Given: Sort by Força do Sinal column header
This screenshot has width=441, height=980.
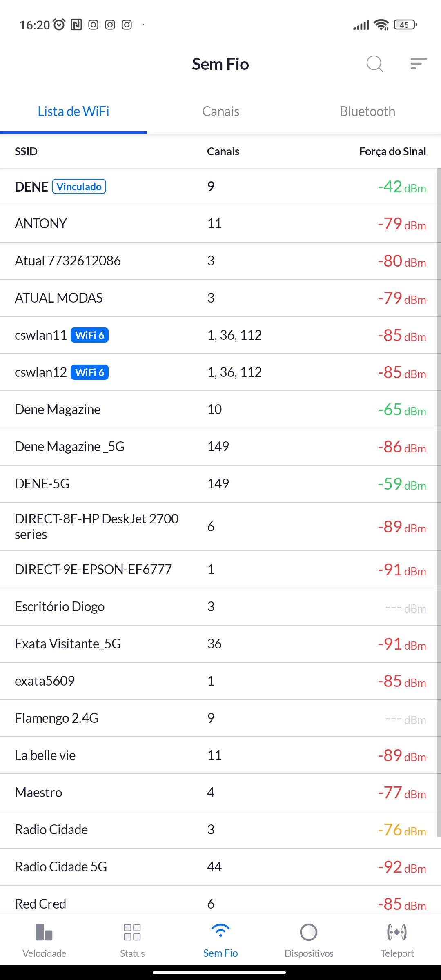Looking at the screenshot, I should point(392,151).
